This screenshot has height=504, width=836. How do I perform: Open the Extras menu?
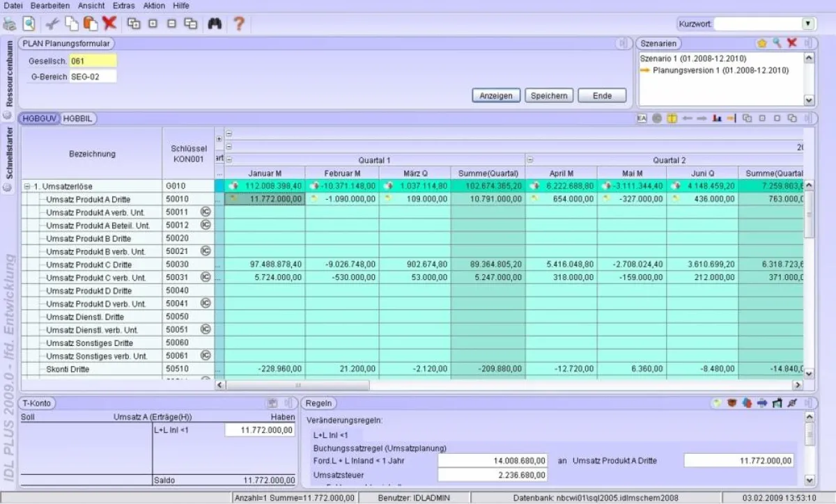[x=123, y=6]
